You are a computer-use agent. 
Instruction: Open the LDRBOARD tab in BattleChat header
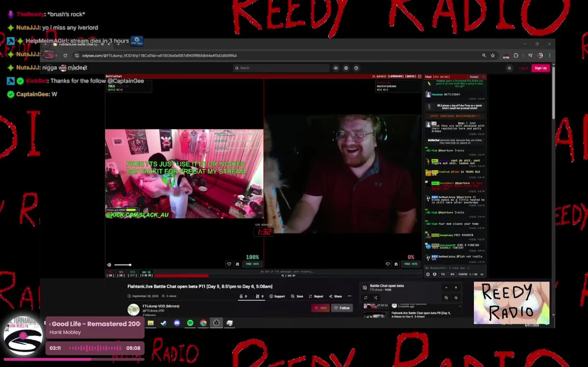pos(395,76)
